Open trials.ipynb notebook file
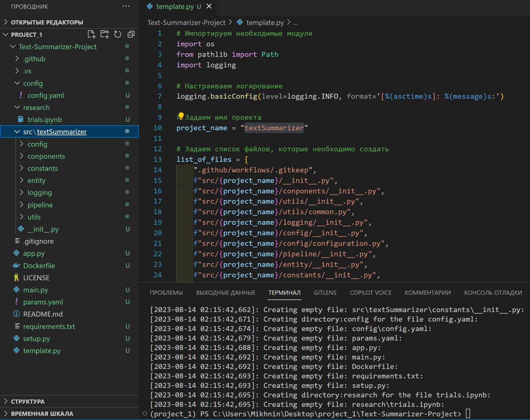530x420 pixels. [x=45, y=119]
